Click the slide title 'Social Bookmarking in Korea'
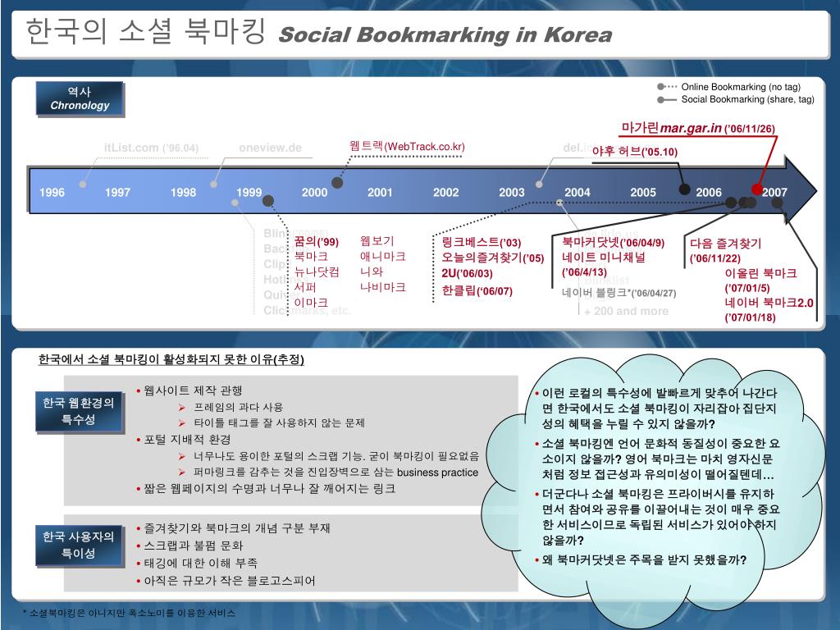840x630 pixels. point(445,34)
